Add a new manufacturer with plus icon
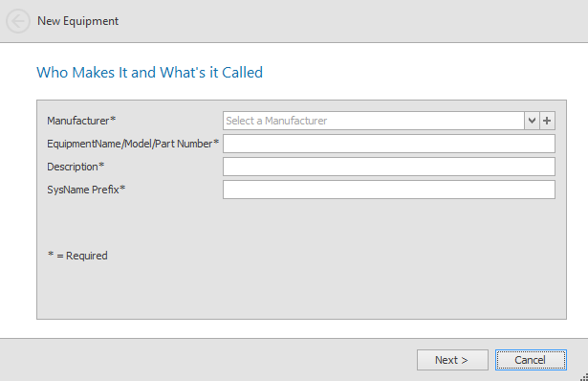This screenshot has height=381, width=588. (x=547, y=121)
